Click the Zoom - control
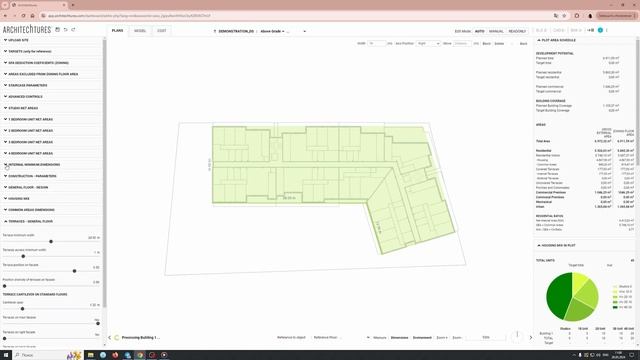The height and width of the screenshot is (360, 640). coord(457,338)
